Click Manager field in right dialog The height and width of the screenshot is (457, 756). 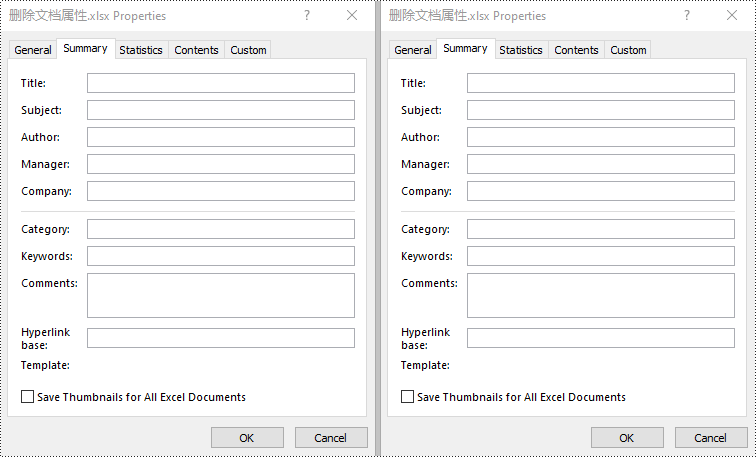click(x=601, y=164)
